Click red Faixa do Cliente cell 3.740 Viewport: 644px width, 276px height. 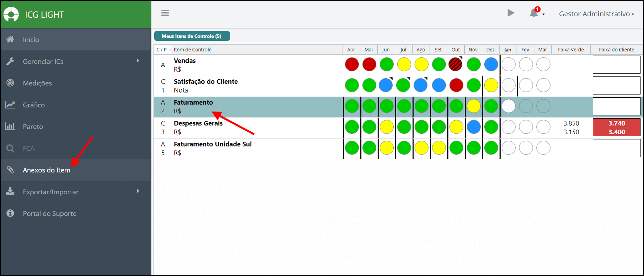pos(616,127)
